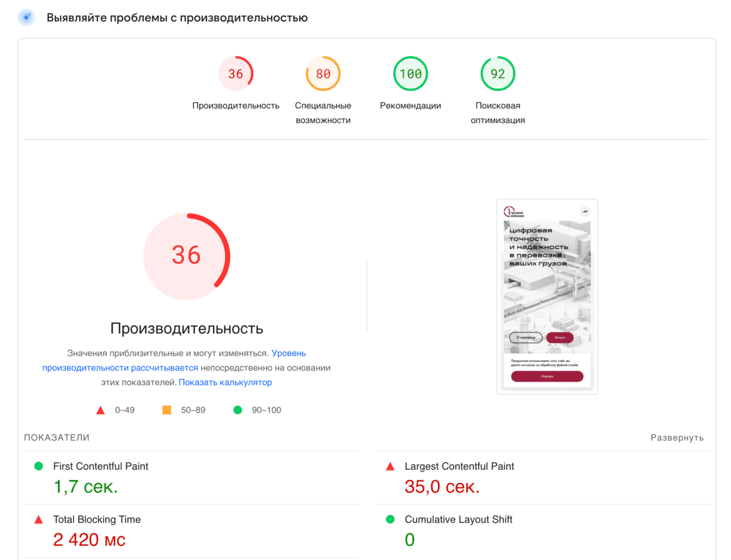Click the 50–89 legend range text
Viewport: 731px width, 560px height.
tap(193, 410)
